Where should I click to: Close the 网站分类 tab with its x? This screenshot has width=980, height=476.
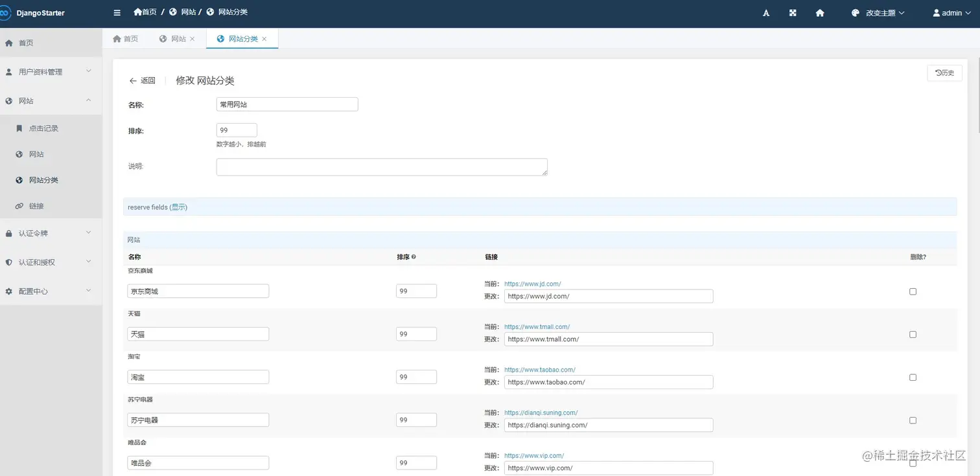tap(264, 39)
